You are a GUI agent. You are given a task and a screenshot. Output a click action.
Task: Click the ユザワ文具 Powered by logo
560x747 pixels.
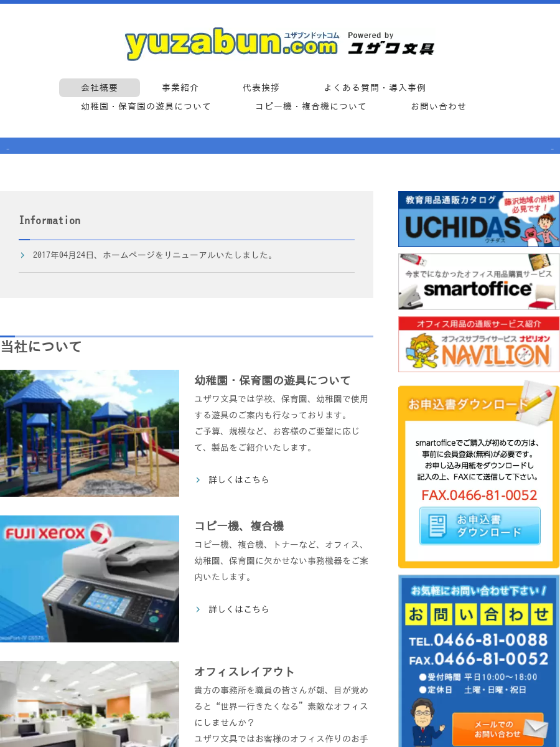click(391, 44)
